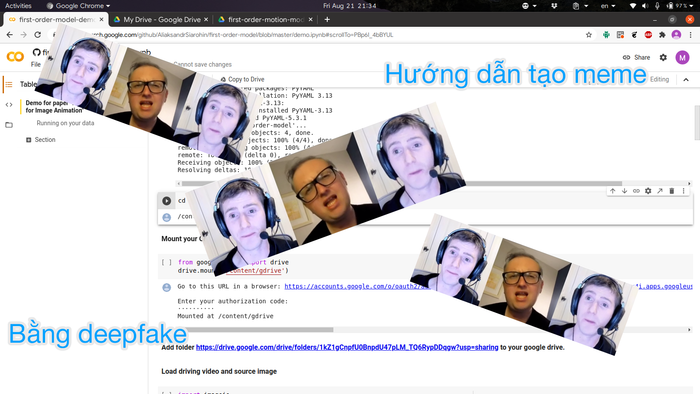This screenshot has width=700, height=394.
Task: Open the green Android extension icon
Action: click(x=606, y=35)
